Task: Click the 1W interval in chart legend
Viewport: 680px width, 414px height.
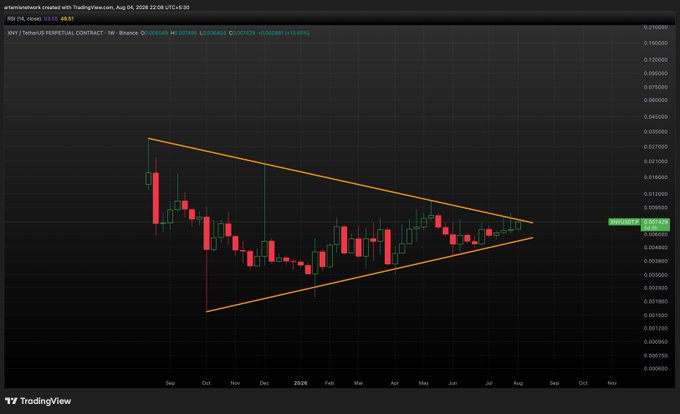Action: point(111,33)
